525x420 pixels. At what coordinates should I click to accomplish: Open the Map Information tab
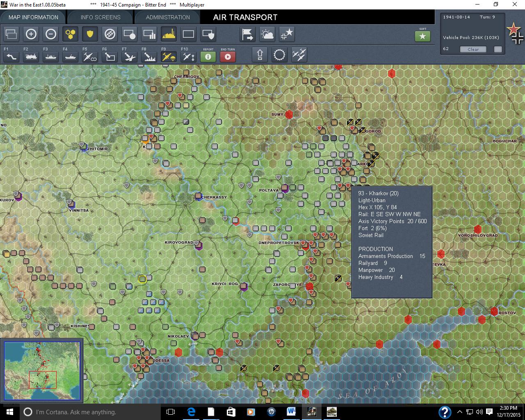pos(33,17)
